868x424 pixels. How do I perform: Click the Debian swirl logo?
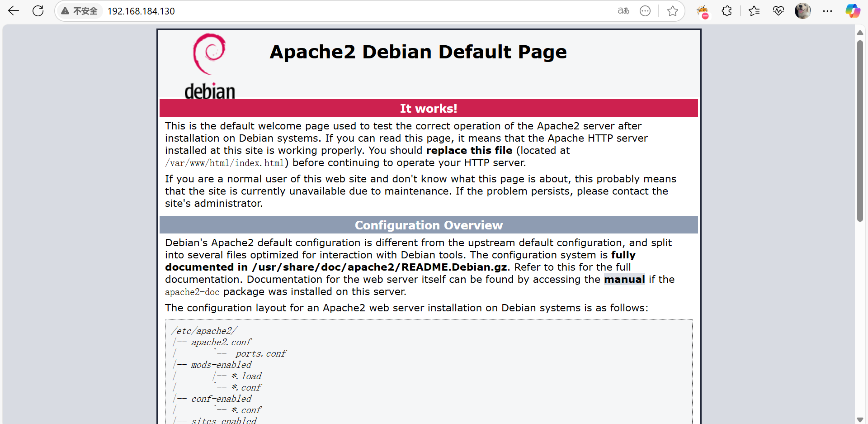tap(210, 66)
